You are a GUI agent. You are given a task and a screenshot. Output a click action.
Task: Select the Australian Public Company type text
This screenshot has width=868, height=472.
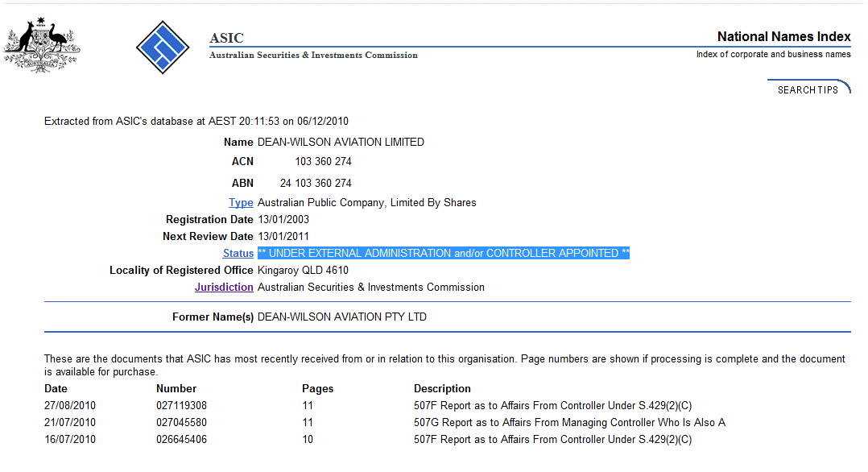366,203
